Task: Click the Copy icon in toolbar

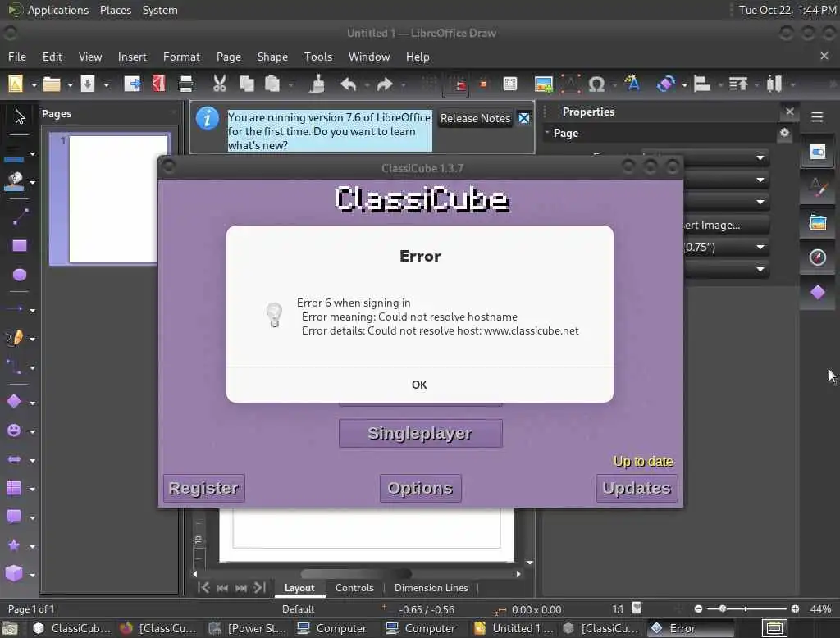Action: tap(246, 84)
